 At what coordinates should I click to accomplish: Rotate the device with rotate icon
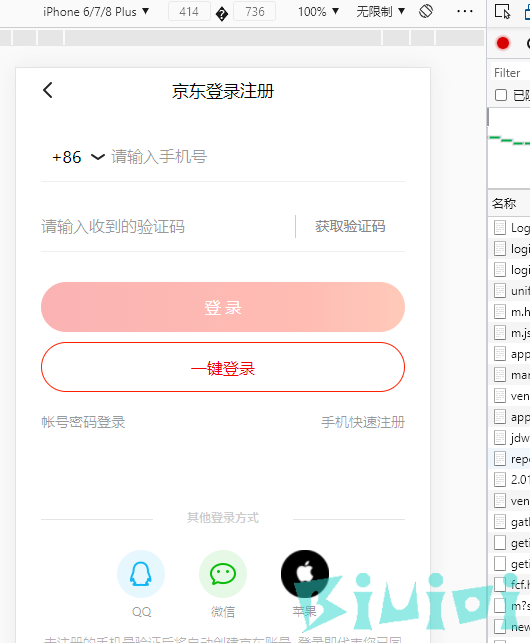point(426,11)
